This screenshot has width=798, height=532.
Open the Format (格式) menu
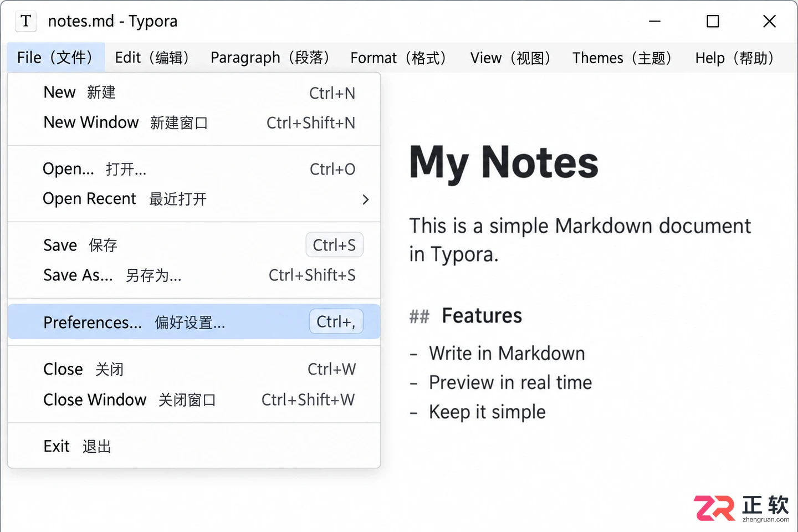coord(400,58)
